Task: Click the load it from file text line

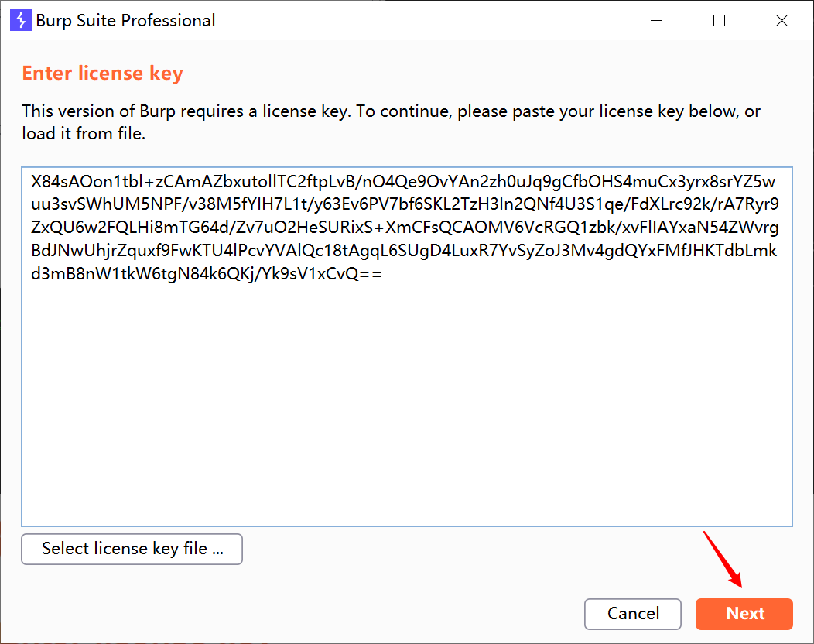Action: (84, 133)
